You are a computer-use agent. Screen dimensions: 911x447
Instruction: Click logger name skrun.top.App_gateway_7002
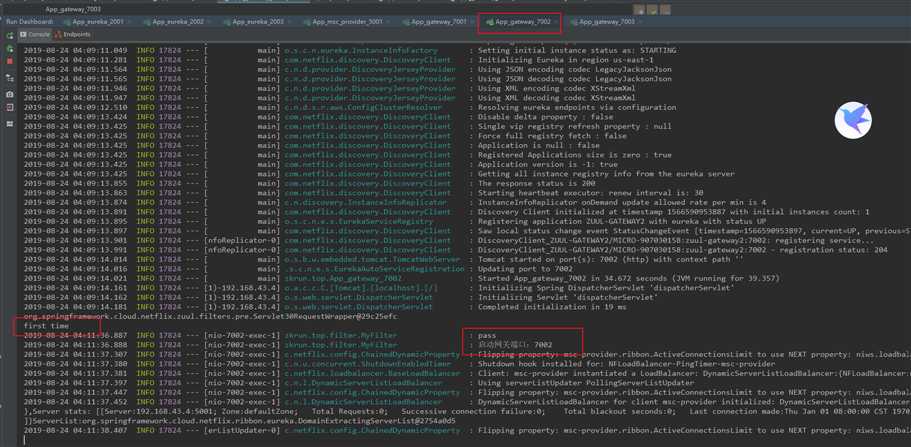pos(343,278)
